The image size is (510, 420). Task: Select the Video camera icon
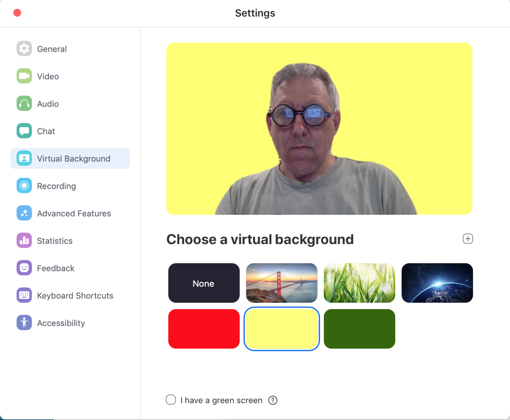pos(24,76)
